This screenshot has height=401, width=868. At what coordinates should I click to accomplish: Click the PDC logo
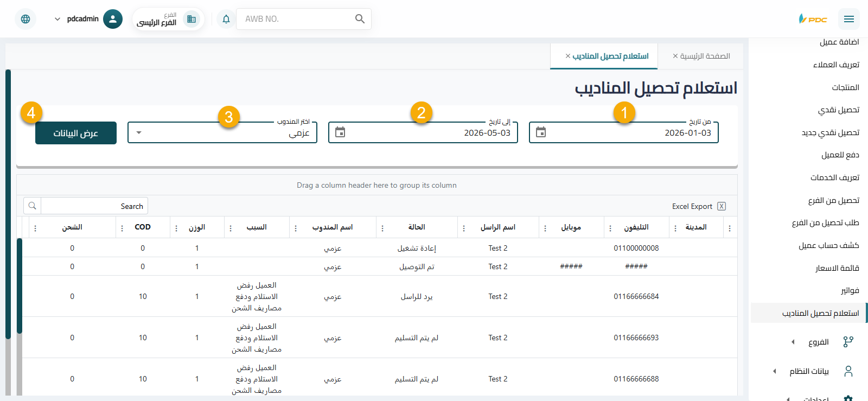813,19
